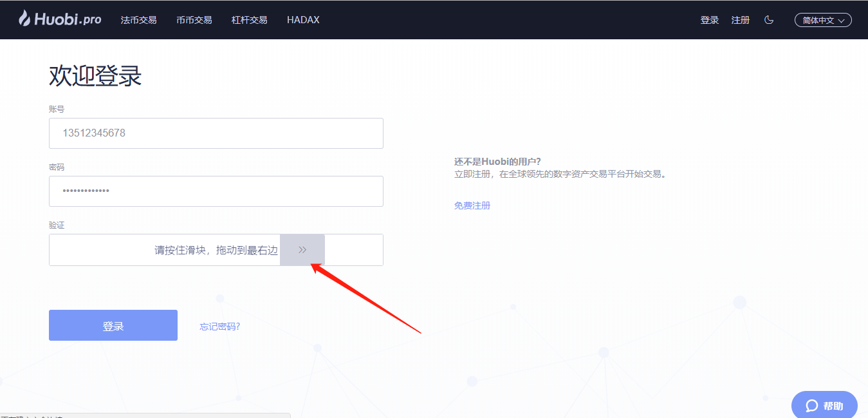Select 杠杆交易 in the top navigation
The image size is (868, 418).
(249, 20)
